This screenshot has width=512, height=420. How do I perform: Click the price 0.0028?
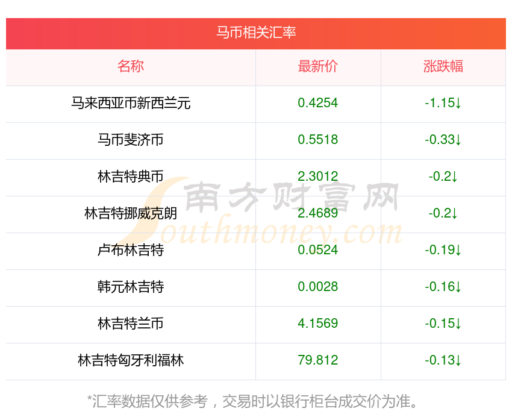(x=317, y=287)
